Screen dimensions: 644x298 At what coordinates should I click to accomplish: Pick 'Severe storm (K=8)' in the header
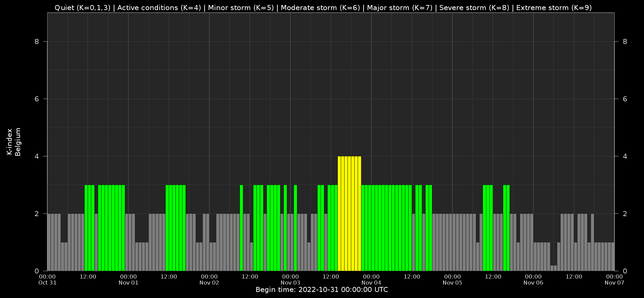click(x=474, y=8)
